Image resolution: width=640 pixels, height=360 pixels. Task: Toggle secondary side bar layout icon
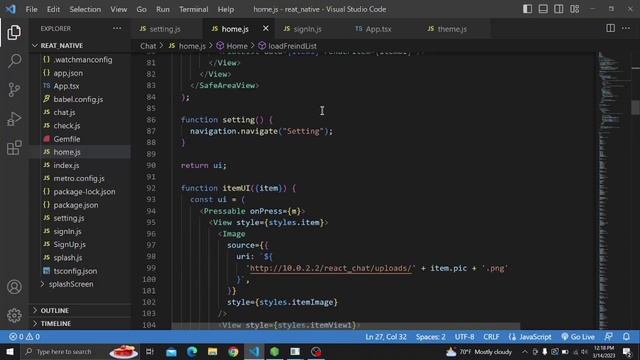pos(559,9)
